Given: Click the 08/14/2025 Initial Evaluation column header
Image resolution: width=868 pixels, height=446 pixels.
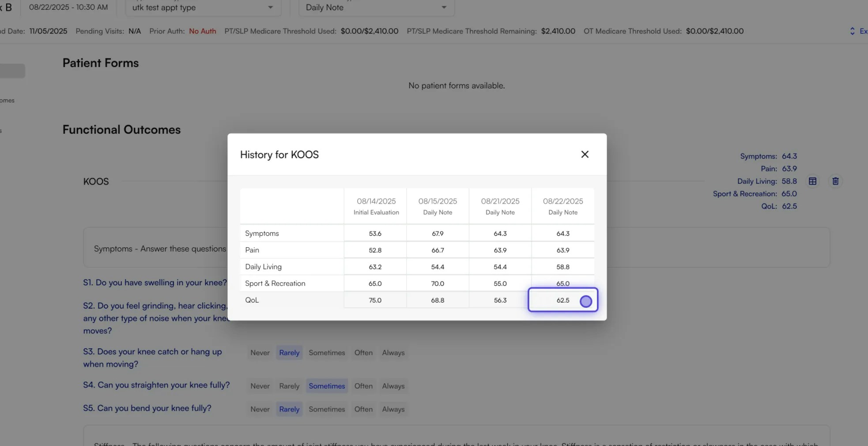Looking at the screenshot, I should (x=376, y=206).
